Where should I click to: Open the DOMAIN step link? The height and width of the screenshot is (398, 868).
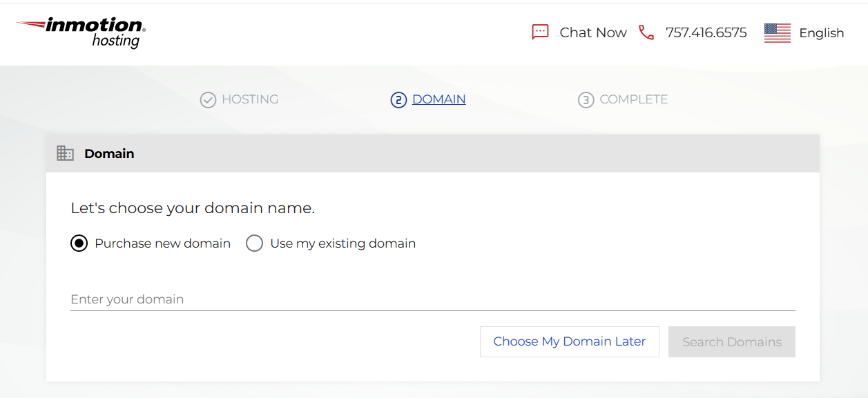(x=438, y=99)
